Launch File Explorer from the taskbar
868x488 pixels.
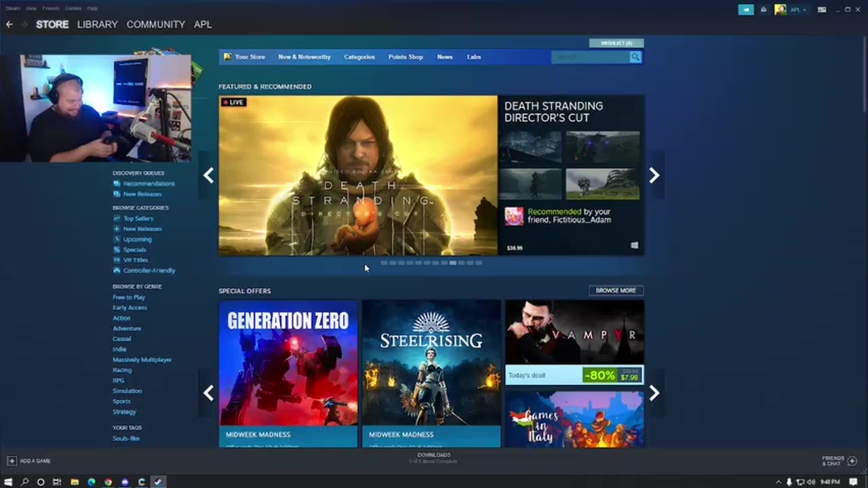coord(75,482)
